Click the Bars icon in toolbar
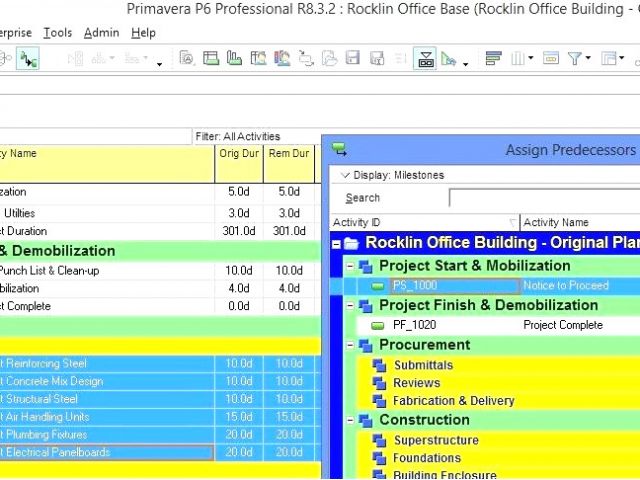The height and width of the screenshot is (480, 640). click(x=493, y=59)
